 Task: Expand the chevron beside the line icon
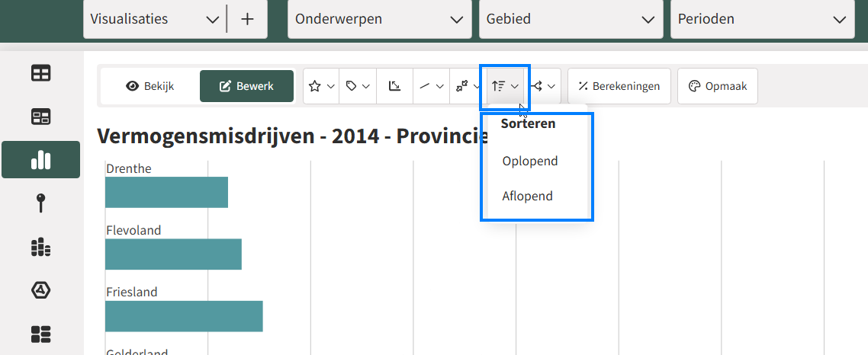[x=440, y=86]
